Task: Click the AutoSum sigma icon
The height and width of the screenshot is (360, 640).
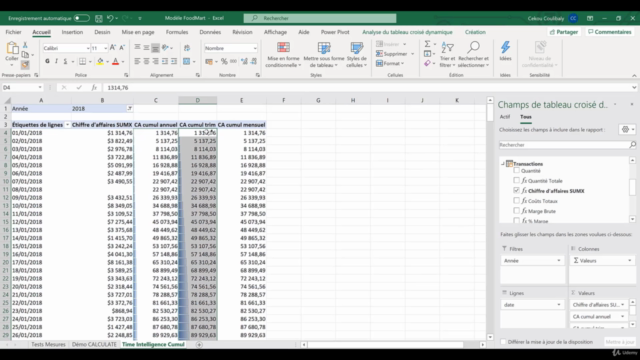Action: coord(427,44)
